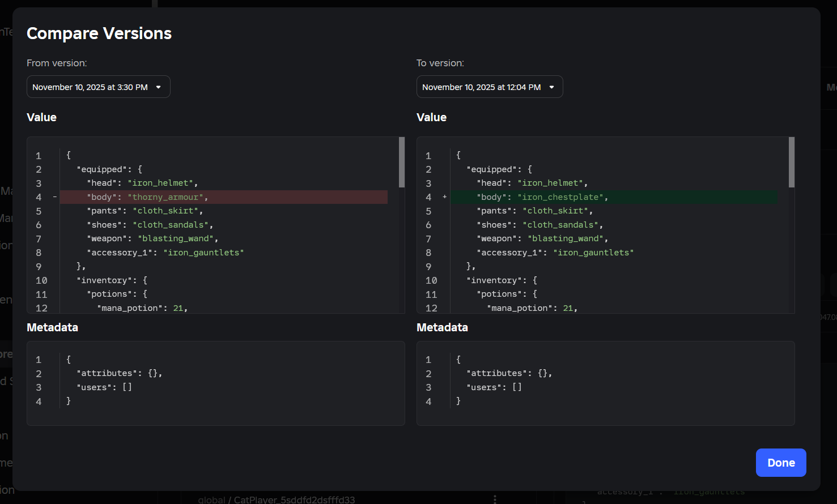
Task: Click the more options dots beside CatPlayer breadcrumb
Action: pos(495,499)
